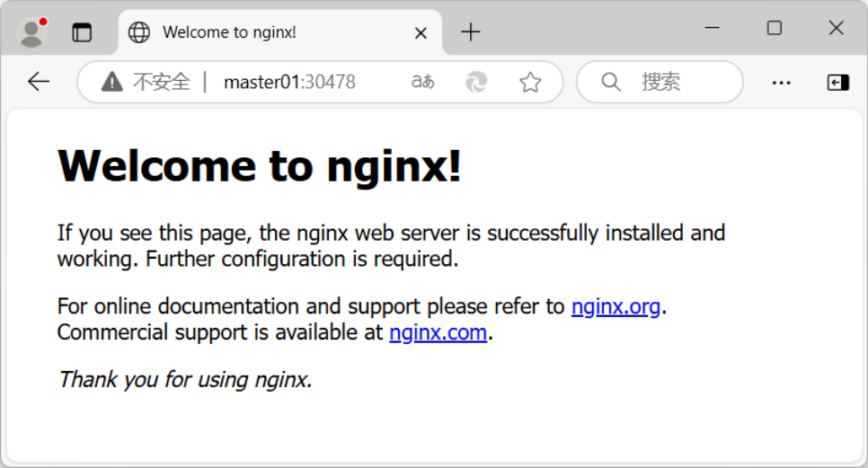This screenshot has height=468, width=868.
Task: Add page to favorites with star icon
Action: 530,82
